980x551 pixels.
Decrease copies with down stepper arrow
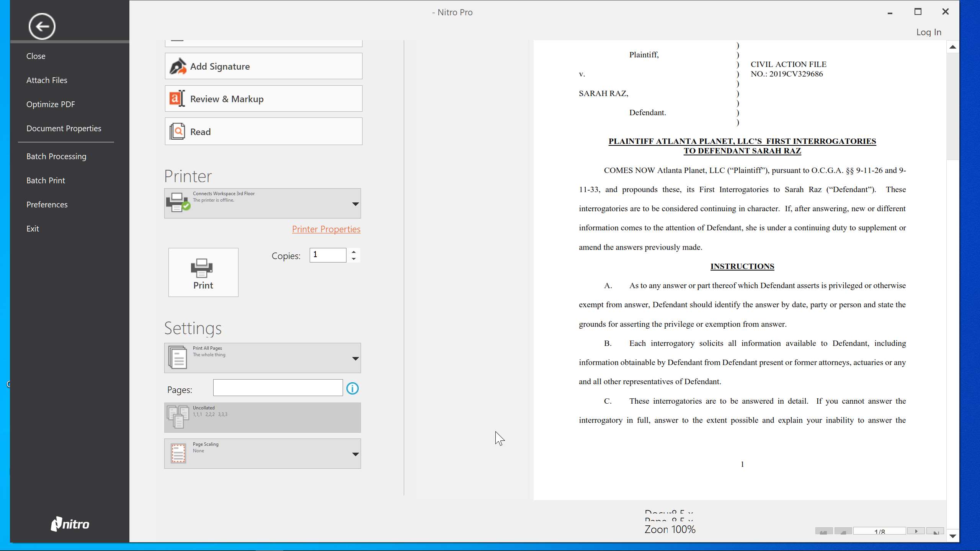click(x=354, y=259)
